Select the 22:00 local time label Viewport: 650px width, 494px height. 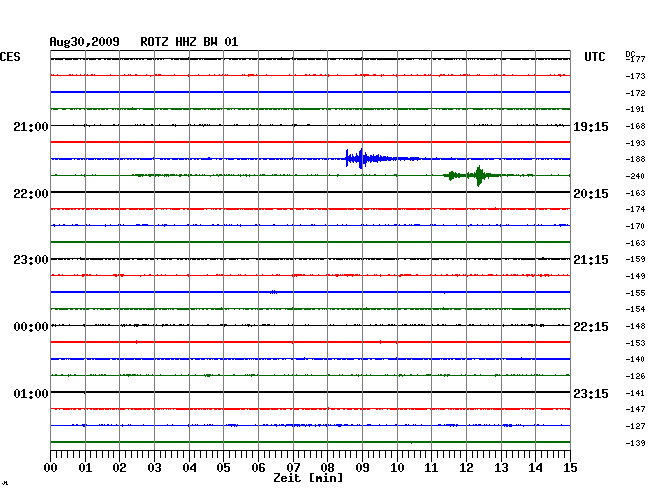tap(31, 194)
